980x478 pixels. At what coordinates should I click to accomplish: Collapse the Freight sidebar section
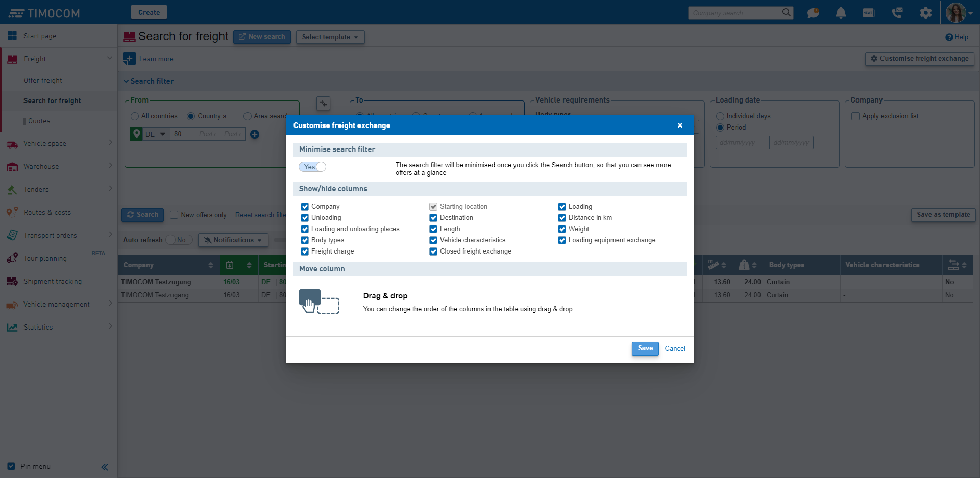pyautogui.click(x=110, y=58)
